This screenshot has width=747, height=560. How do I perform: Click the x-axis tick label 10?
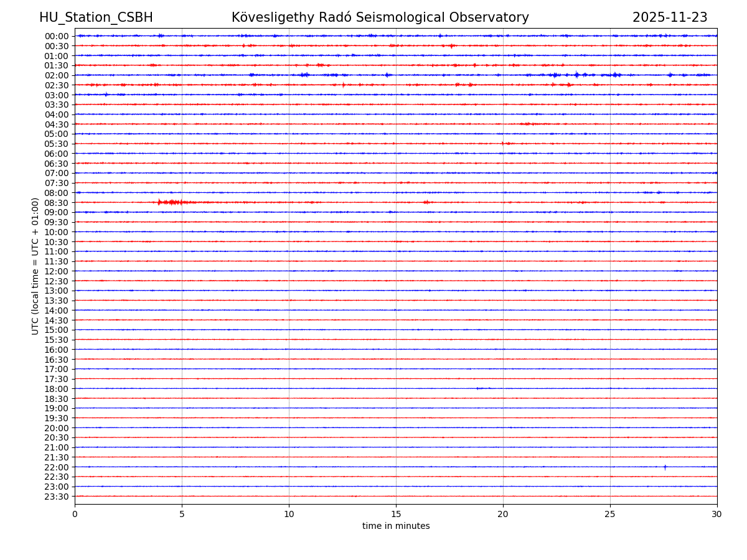tap(289, 515)
